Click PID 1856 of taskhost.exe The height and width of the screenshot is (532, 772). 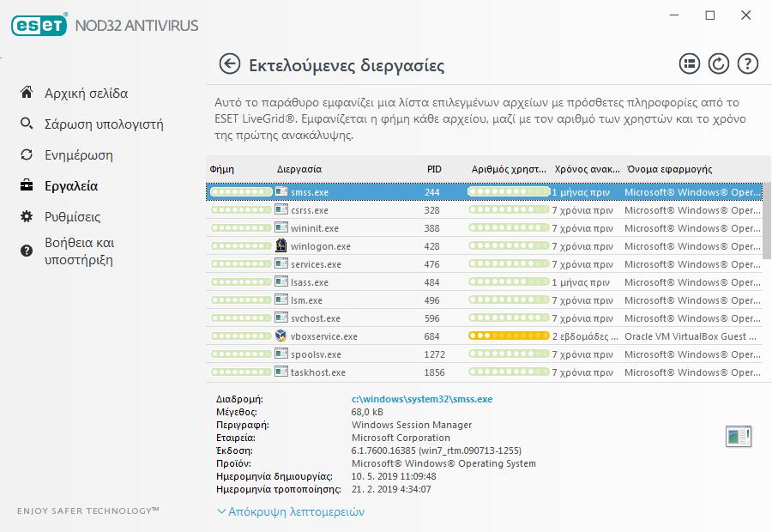(434, 372)
